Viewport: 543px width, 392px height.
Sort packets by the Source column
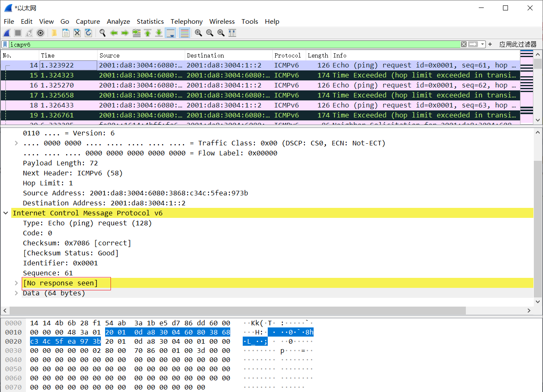141,55
